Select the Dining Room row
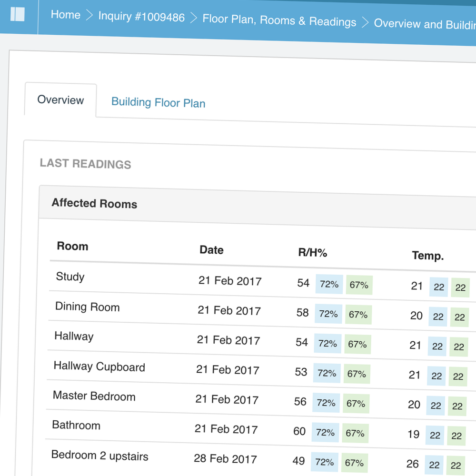The height and width of the screenshot is (476, 476). coord(87,307)
